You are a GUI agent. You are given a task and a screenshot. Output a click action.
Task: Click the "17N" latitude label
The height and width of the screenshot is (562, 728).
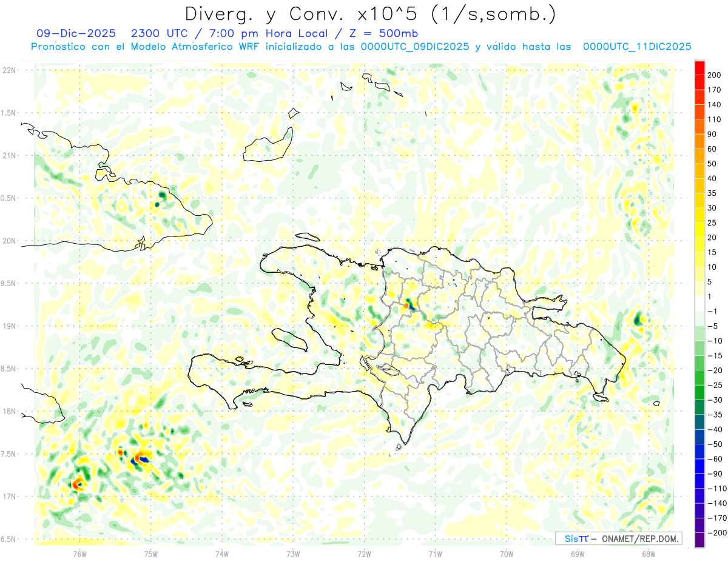pos(8,497)
